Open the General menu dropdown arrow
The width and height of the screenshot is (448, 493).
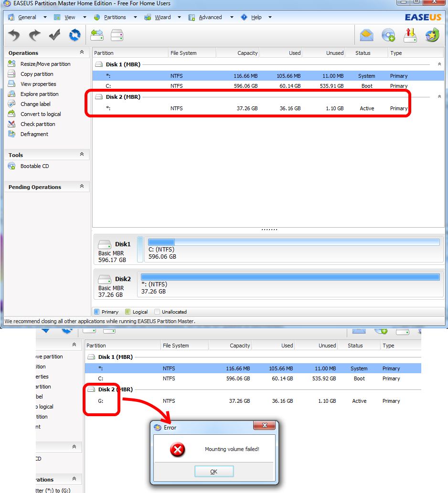coord(45,17)
